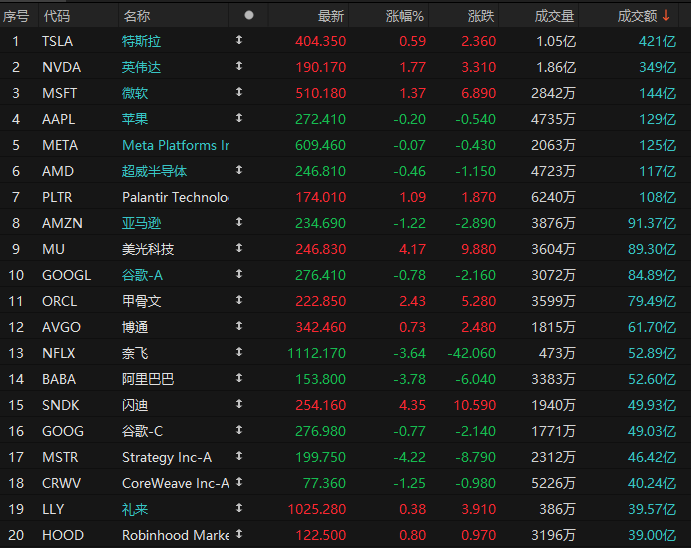691x548 pixels.
Task: Click the up-down arrow icon in GOOGL row
Action: click(239, 274)
